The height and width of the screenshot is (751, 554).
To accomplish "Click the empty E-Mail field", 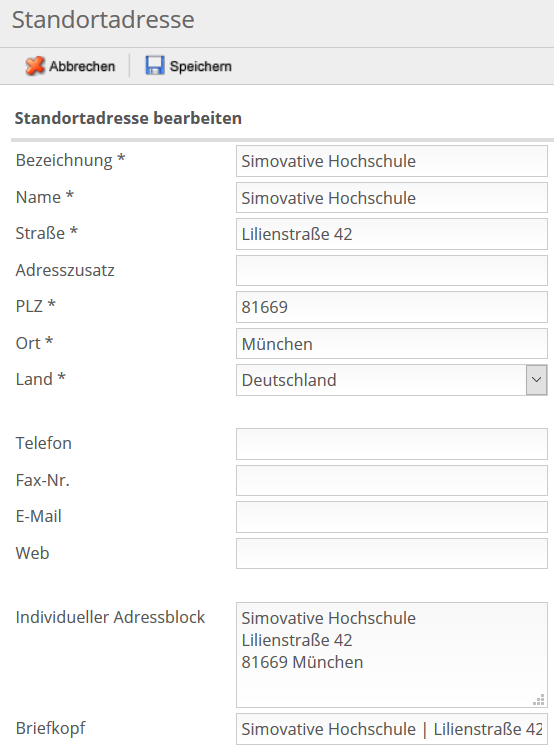I will tap(392, 517).
